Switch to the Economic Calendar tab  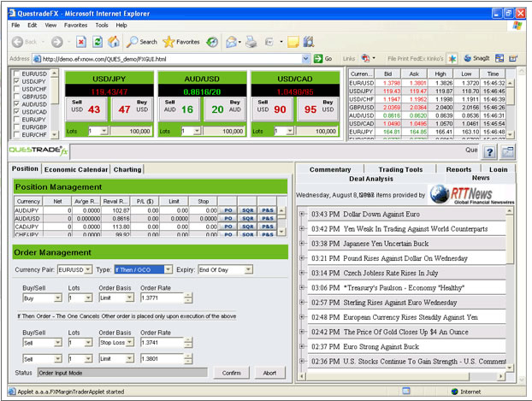tap(75, 169)
